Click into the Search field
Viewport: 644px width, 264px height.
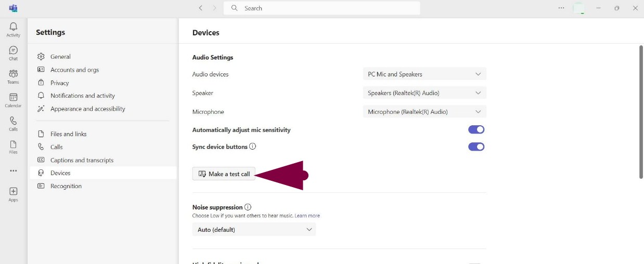(x=322, y=8)
